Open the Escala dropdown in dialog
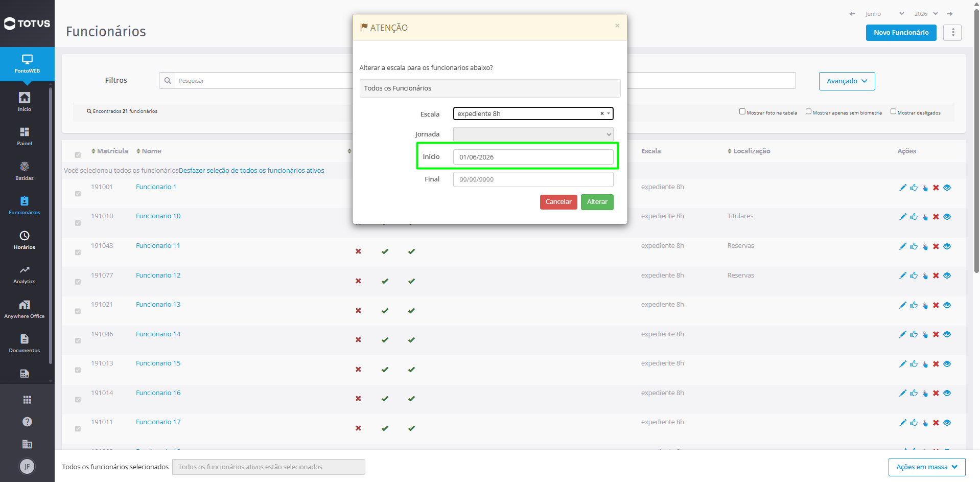This screenshot has width=980, height=482. [533, 113]
